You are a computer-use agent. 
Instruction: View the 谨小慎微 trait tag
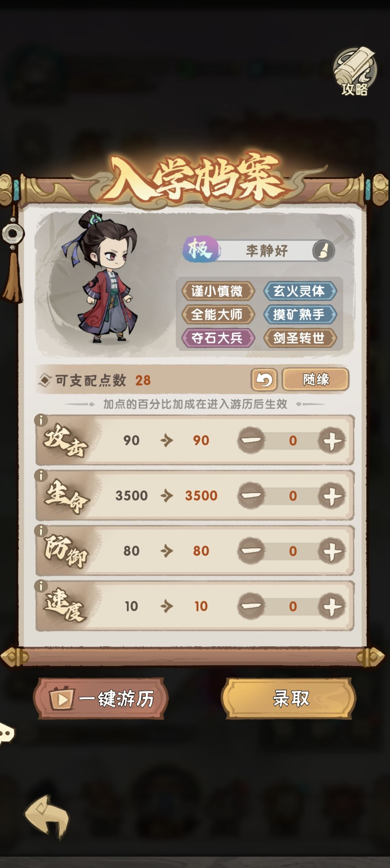point(218,291)
